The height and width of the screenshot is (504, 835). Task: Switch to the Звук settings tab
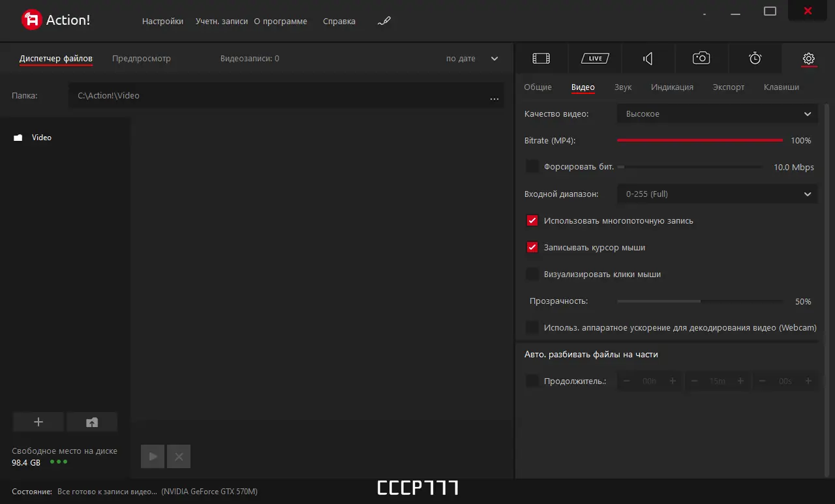coord(623,87)
